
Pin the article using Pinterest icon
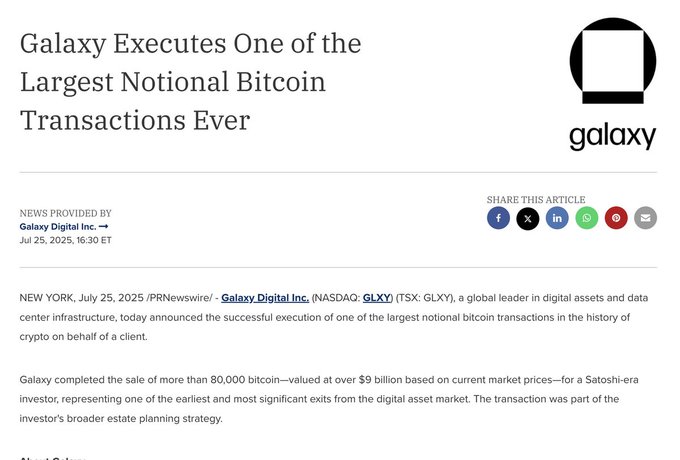(616, 218)
